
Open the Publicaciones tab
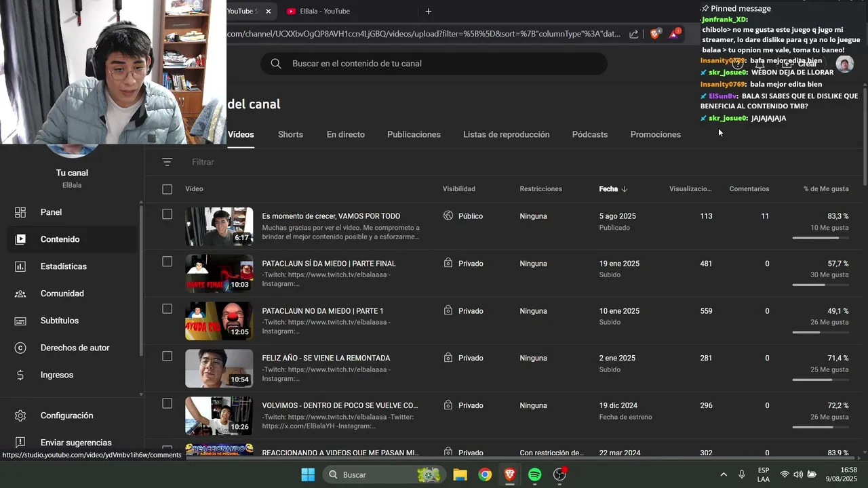(414, 134)
